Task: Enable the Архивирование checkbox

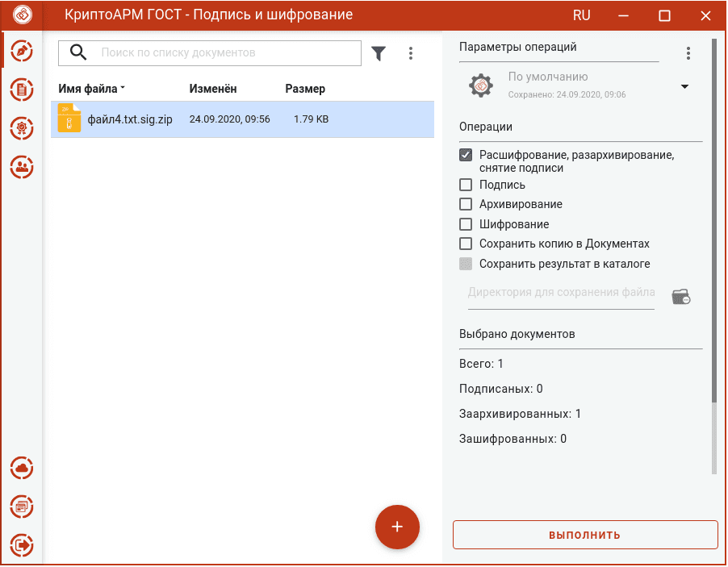Action: tap(466, 204)
